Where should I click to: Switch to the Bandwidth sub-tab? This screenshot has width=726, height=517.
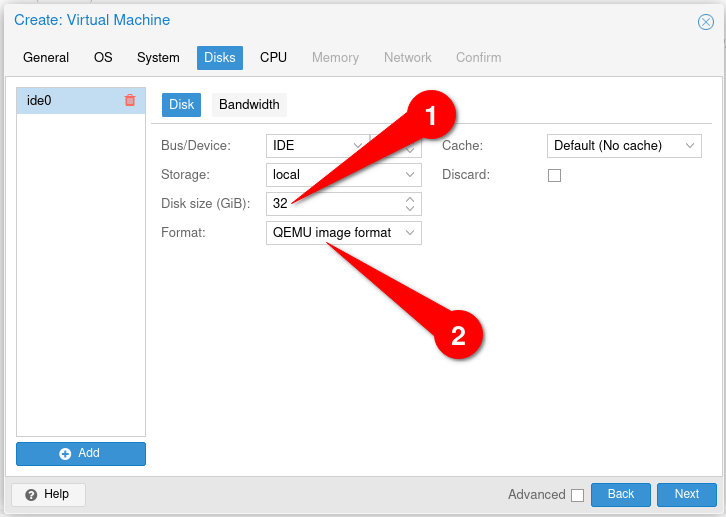pos(249,104)
